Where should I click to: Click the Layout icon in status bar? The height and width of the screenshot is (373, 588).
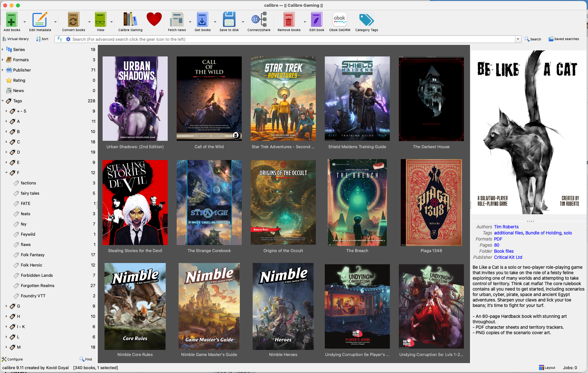(547, 368)
